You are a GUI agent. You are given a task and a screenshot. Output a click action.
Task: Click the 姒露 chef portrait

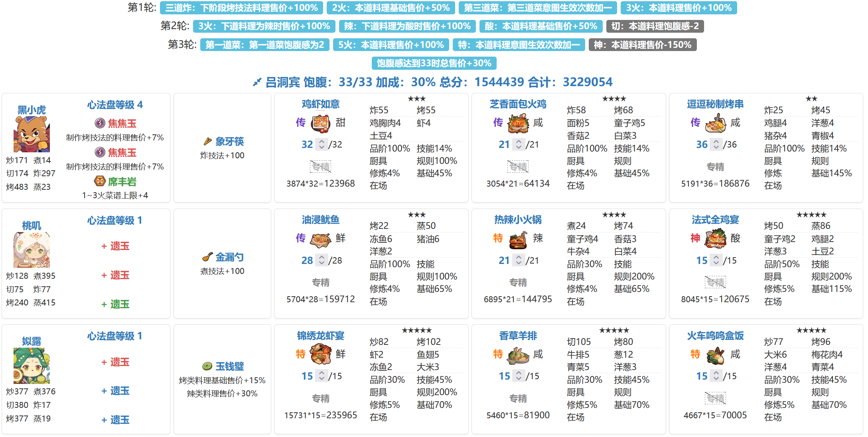tap(32, 366)
